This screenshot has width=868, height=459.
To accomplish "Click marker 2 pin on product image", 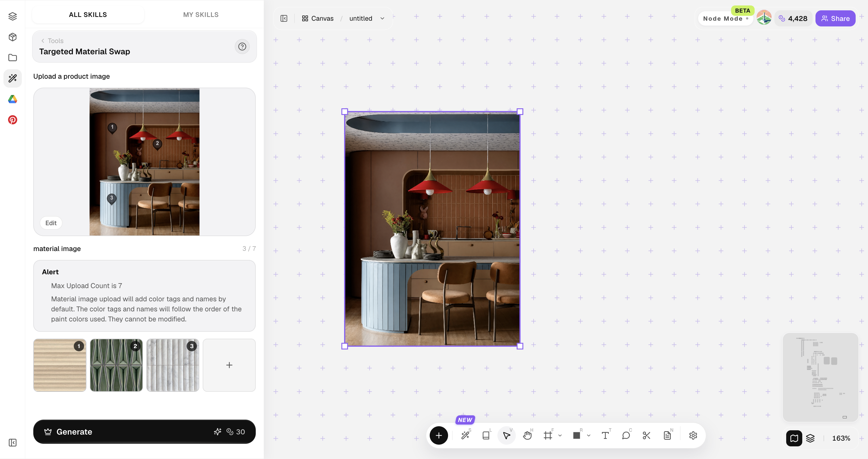I will [x=157, y=144].
